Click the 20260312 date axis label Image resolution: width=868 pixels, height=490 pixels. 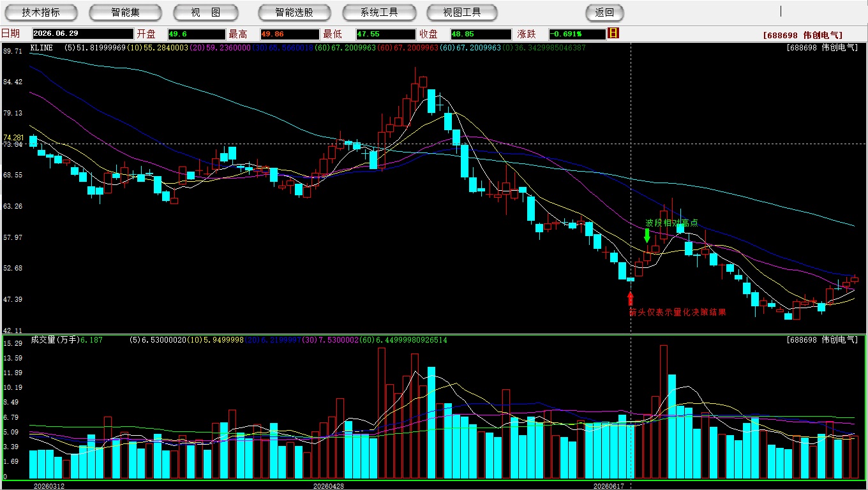(x=49, y=486)
